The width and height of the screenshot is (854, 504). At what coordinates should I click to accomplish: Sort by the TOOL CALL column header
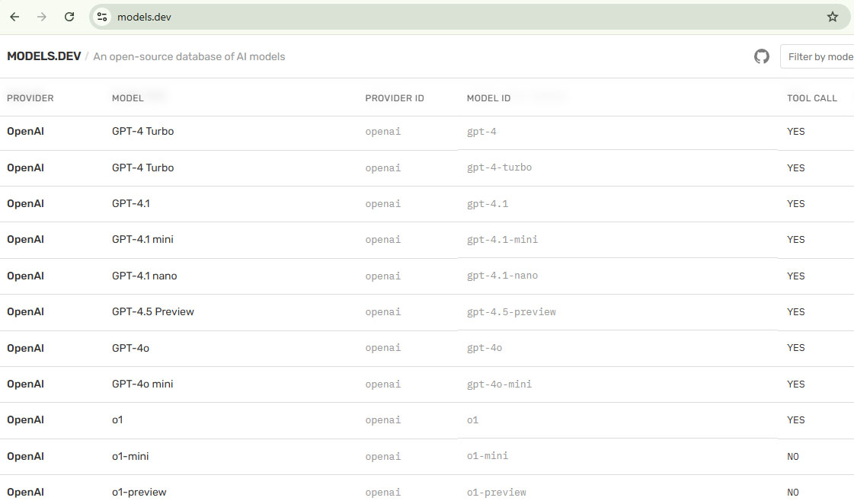(811, 98)
